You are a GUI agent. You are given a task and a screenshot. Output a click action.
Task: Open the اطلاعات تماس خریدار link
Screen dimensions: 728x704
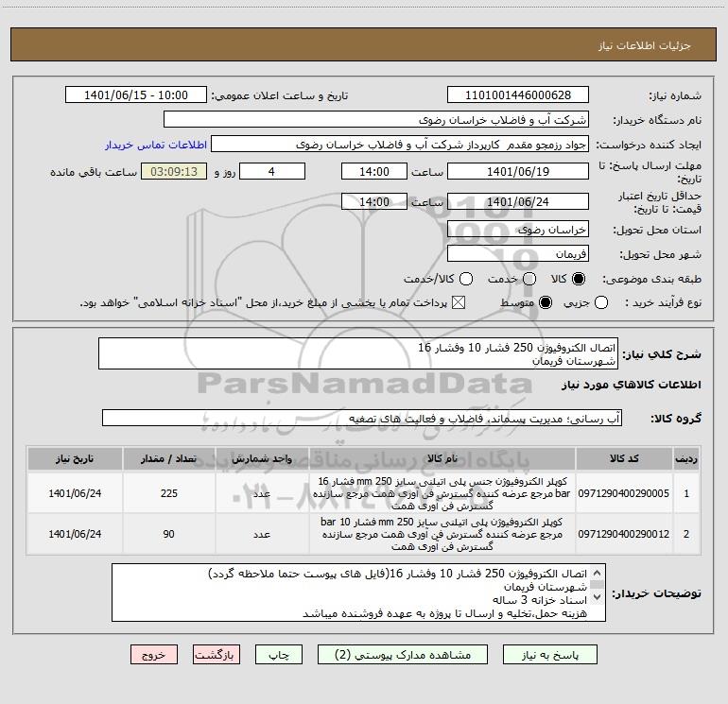click(156, 145)
